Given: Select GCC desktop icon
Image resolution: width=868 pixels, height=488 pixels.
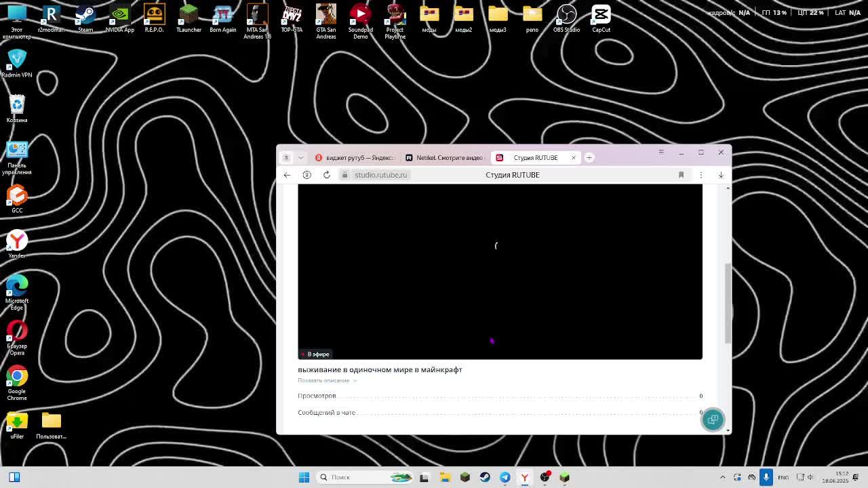Looking at the screenshot, I should click(17, 199).
